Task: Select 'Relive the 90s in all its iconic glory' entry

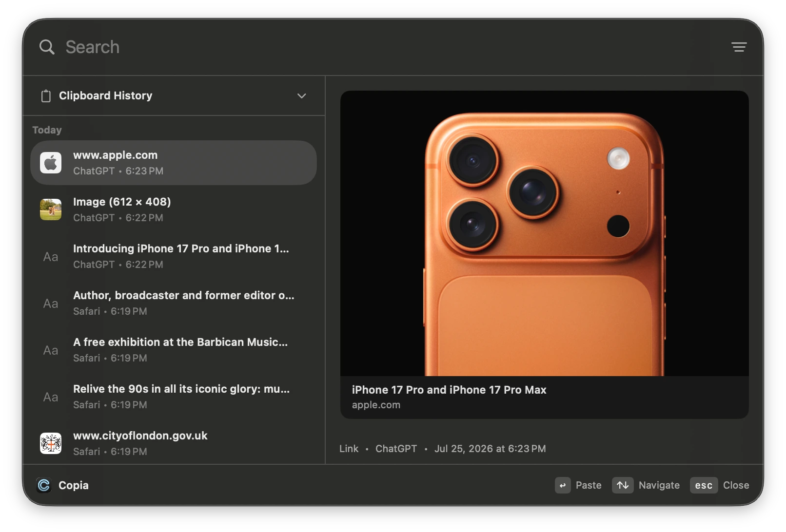Action: point(174,397)
